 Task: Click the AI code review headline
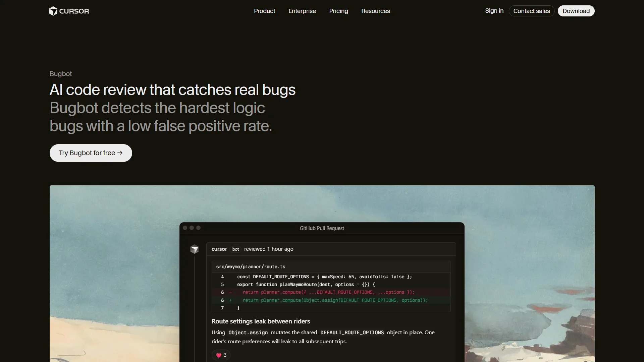point(172,90)
